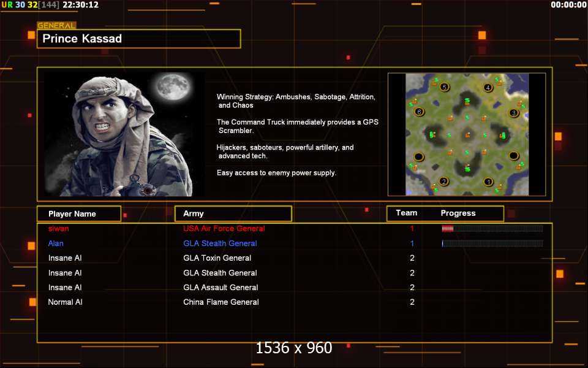Click the Prince Kassad name field
588x368 pixels.
point(139,39)
